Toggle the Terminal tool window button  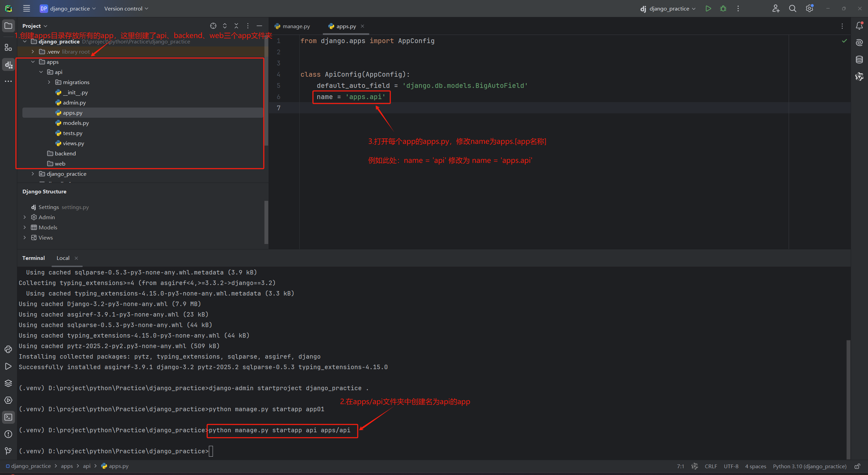pos(8,417)
